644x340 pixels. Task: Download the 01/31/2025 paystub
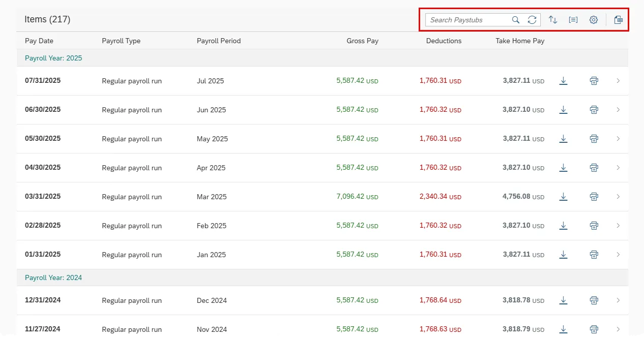pyautogui.click(x=563, y=255)
